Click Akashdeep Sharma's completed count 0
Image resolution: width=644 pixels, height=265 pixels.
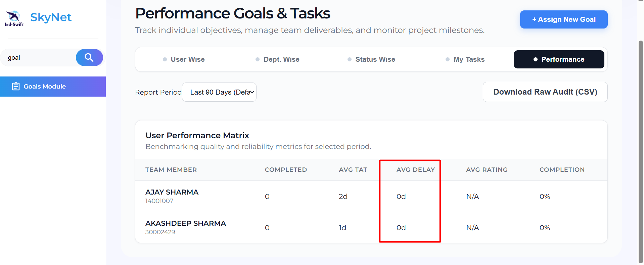point(267,228)
